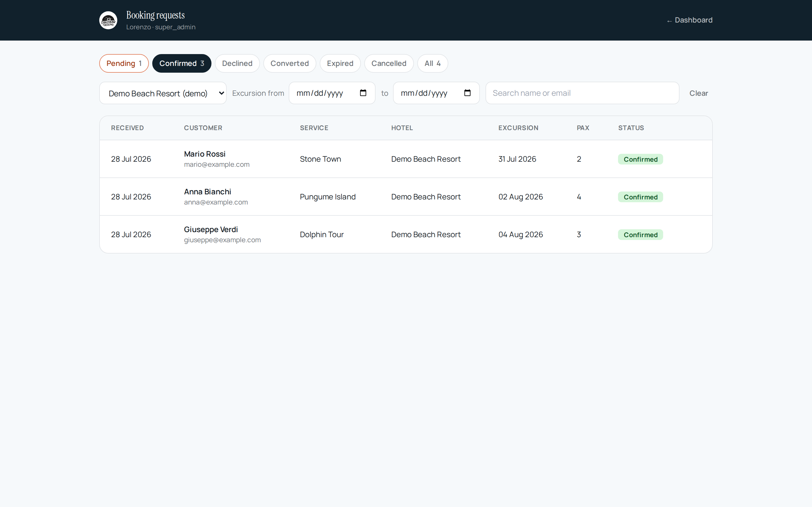This screenshot has height=507, width=812.
Task: Open the Excursion from calendar picker icon
Action: (363, 93)
